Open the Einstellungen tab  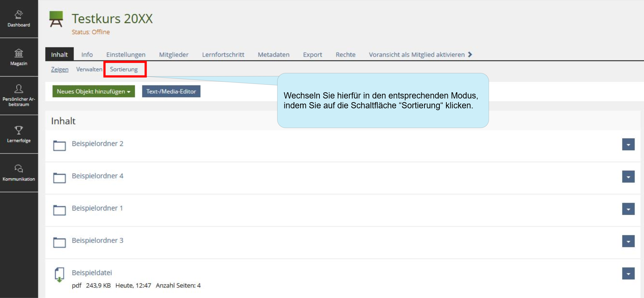[126, 54]
